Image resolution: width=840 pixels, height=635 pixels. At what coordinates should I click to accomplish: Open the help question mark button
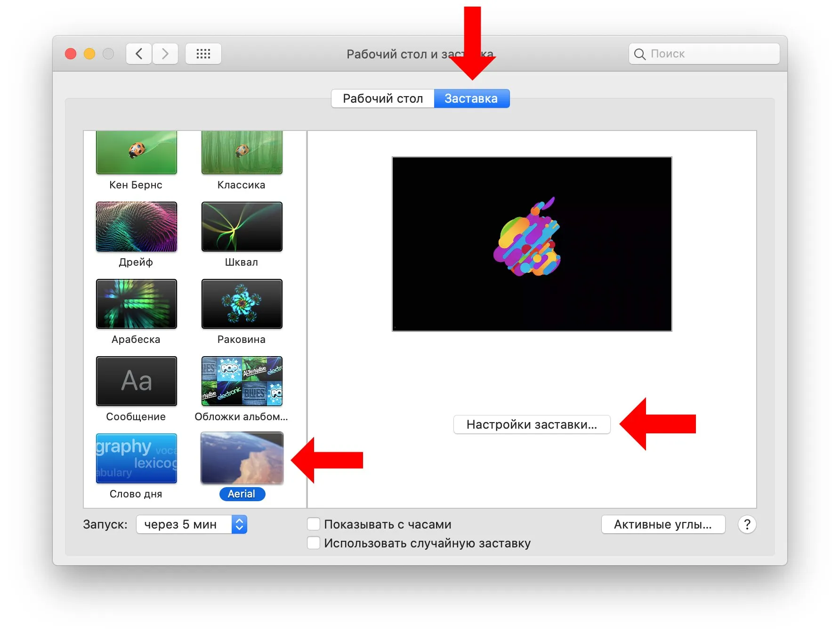[747, 524]
